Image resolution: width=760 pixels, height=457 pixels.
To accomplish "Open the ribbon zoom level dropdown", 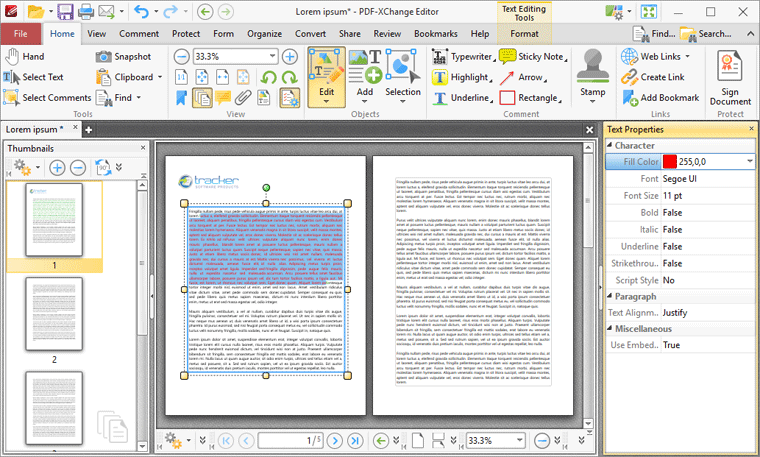I will (x=272, y=56).
